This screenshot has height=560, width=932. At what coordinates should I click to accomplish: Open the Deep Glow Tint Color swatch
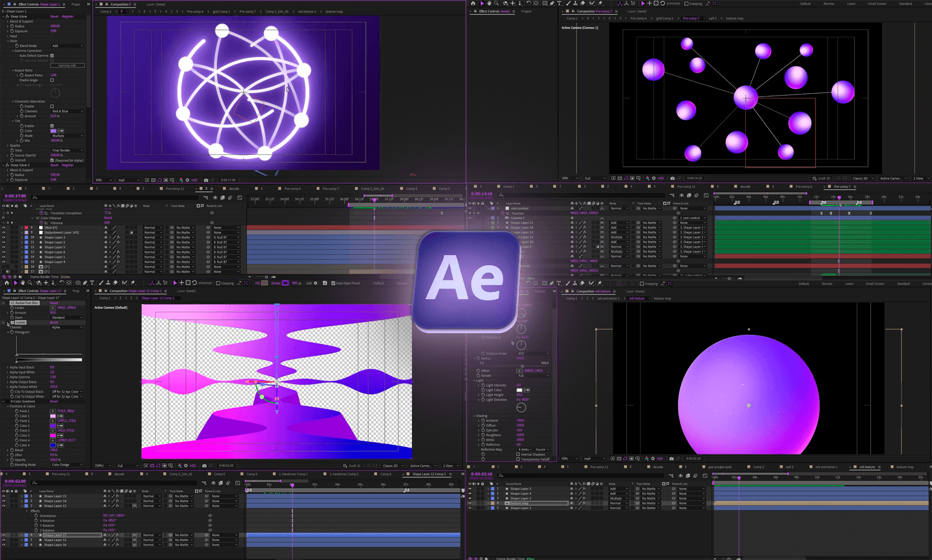coord(54,131)
